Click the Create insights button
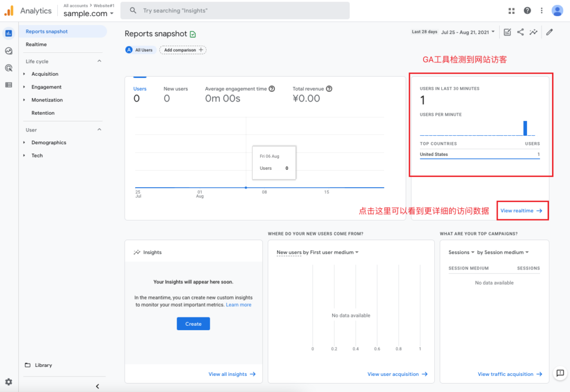570x392 pixels. [193, 324]
